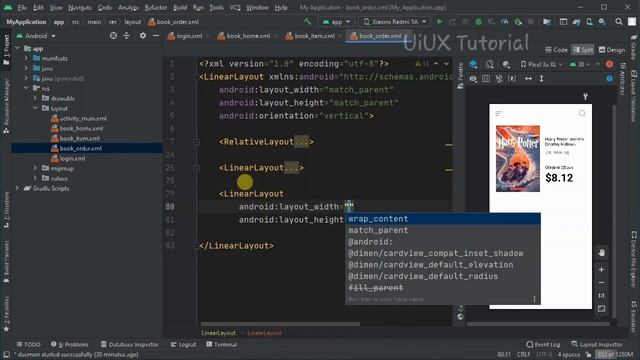The width and height of the screenshot is (640, 360).
Task: Choose @dimen/cardview_default_radius suggestion
Action: [443, 276]
